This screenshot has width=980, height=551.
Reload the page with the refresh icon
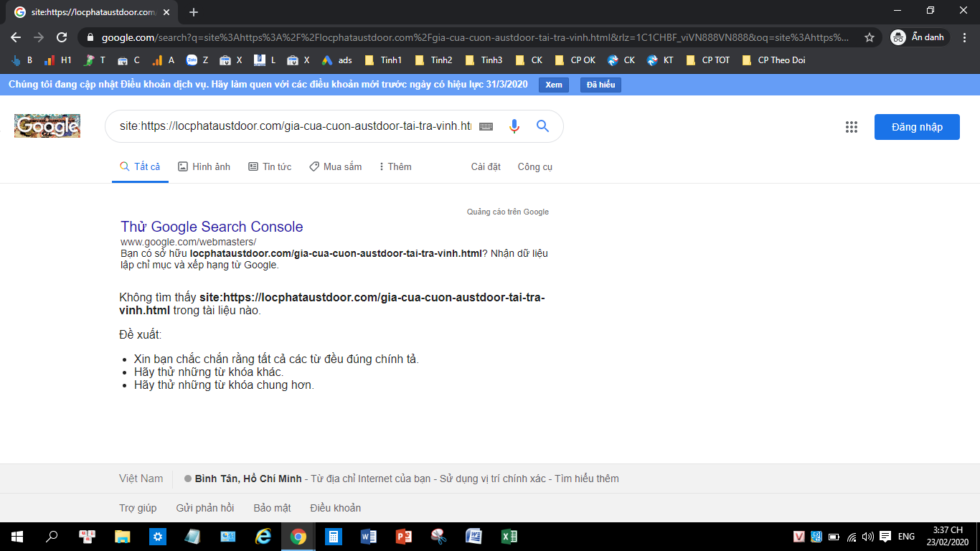(62, 37)
